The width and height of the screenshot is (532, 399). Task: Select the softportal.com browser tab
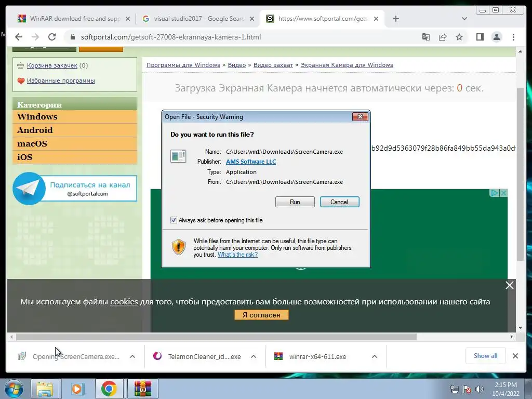tap(322, 19)
